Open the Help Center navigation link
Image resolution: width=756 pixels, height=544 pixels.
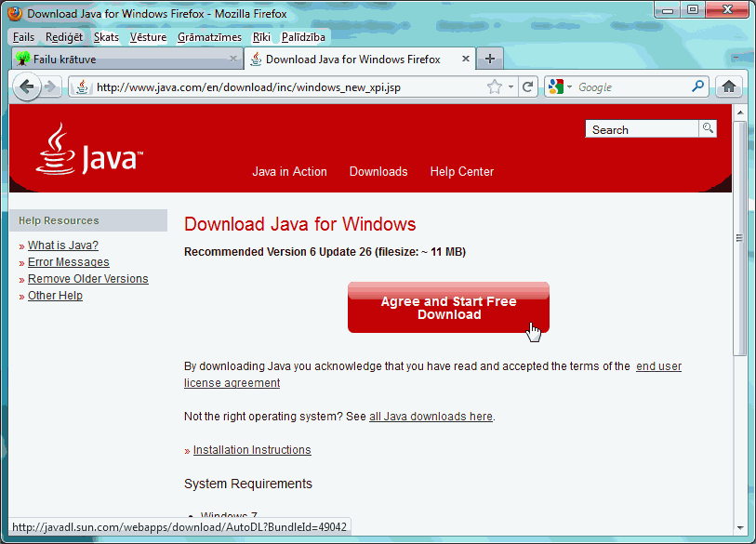(462, 172)
